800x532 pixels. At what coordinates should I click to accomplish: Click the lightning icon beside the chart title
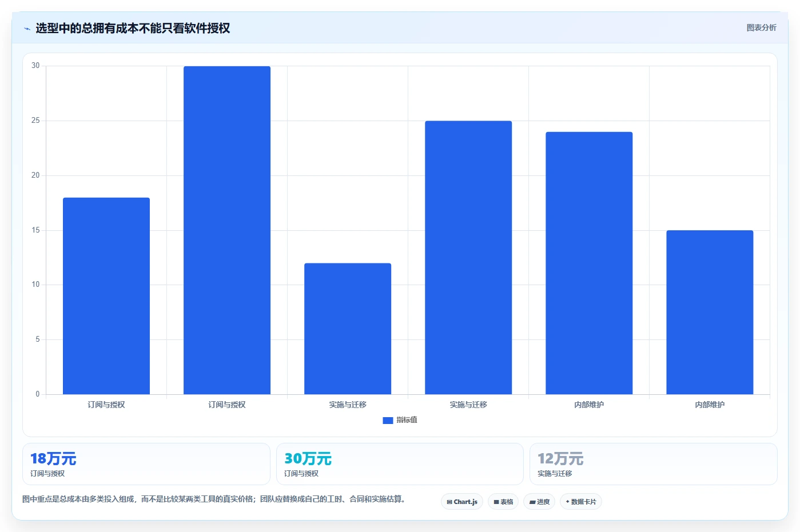click(27, 29)
